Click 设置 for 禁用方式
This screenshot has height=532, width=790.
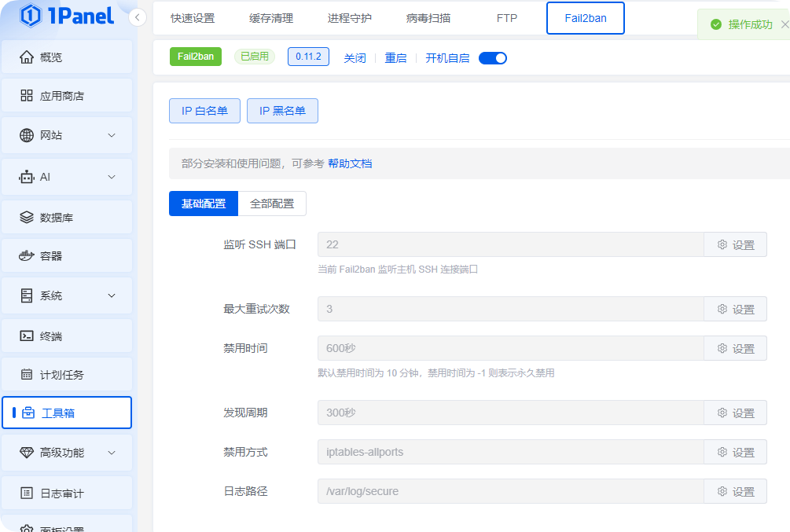tap(736, 452)
